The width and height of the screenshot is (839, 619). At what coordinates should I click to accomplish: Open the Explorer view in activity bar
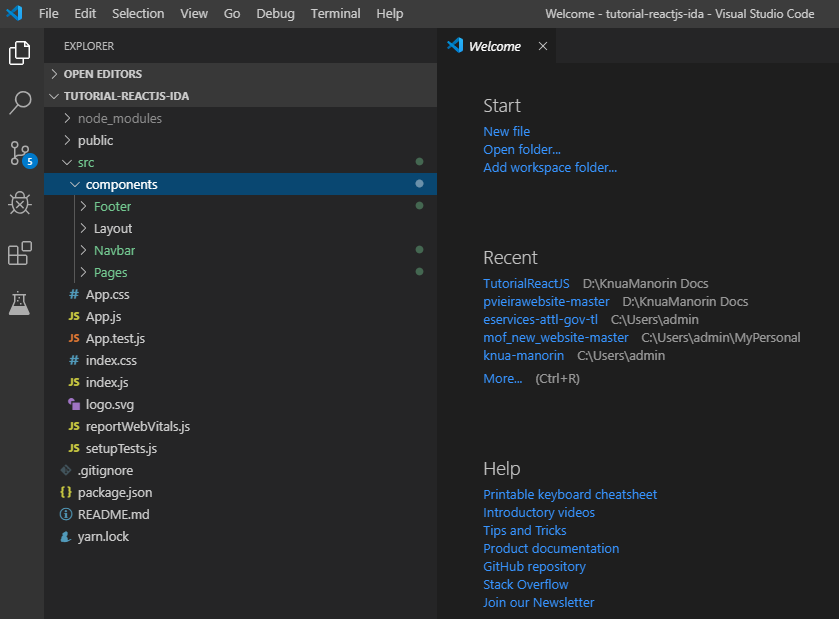point(20,52)
